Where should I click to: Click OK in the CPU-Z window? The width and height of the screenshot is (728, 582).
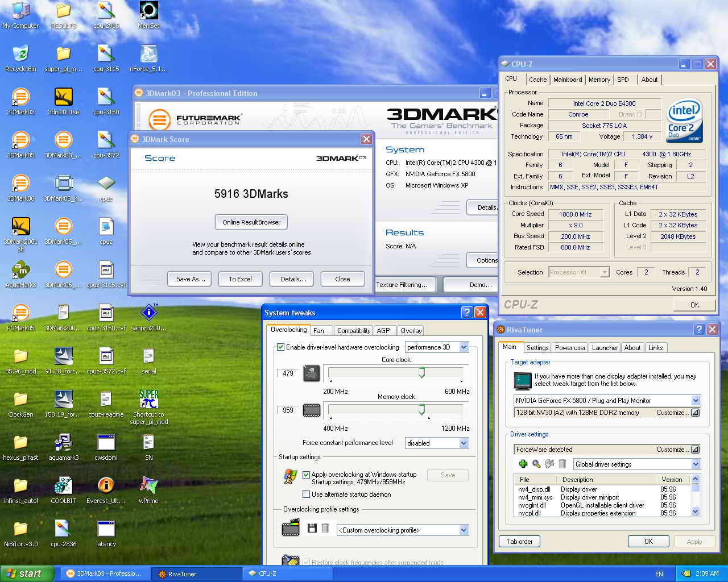coord(694,305)
